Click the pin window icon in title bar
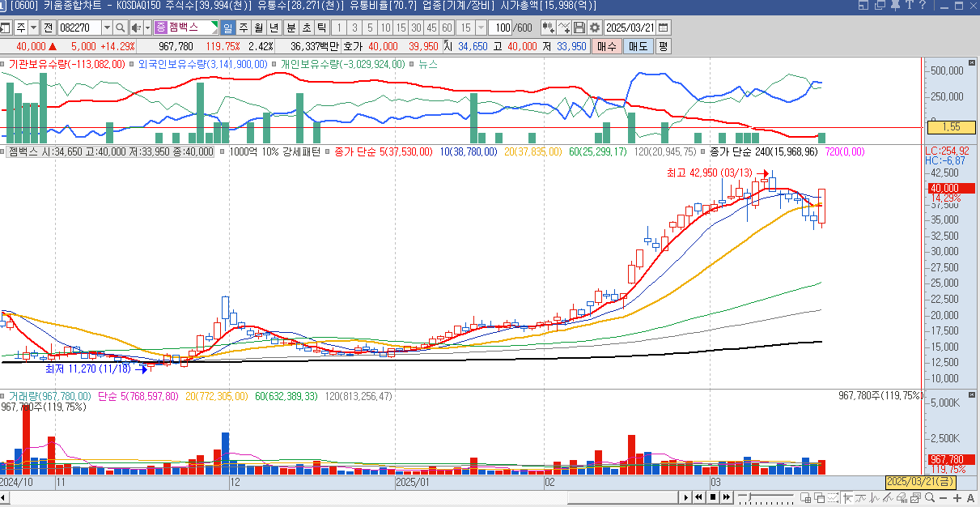Image resolution: width=980 pixels, height=507 pixels. (x=895, y=6)
